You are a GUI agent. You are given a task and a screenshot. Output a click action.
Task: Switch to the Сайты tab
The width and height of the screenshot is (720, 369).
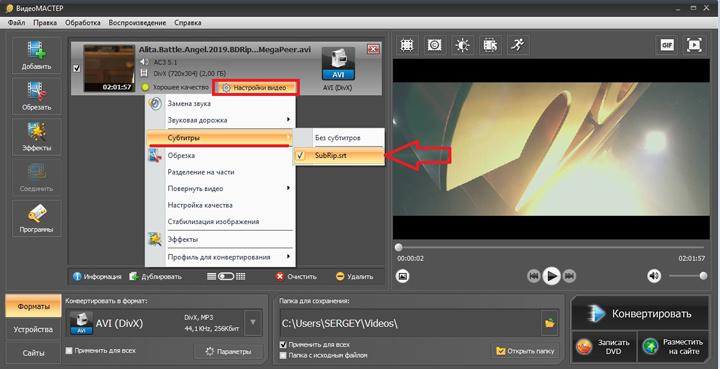[33, 353]
